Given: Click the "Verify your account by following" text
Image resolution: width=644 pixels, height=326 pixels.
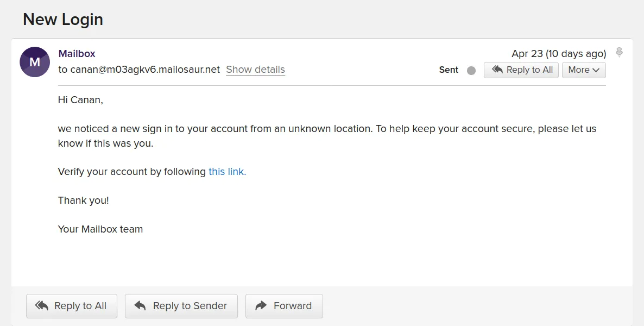Looking at the screenshot, I should [x=132, y=172].
